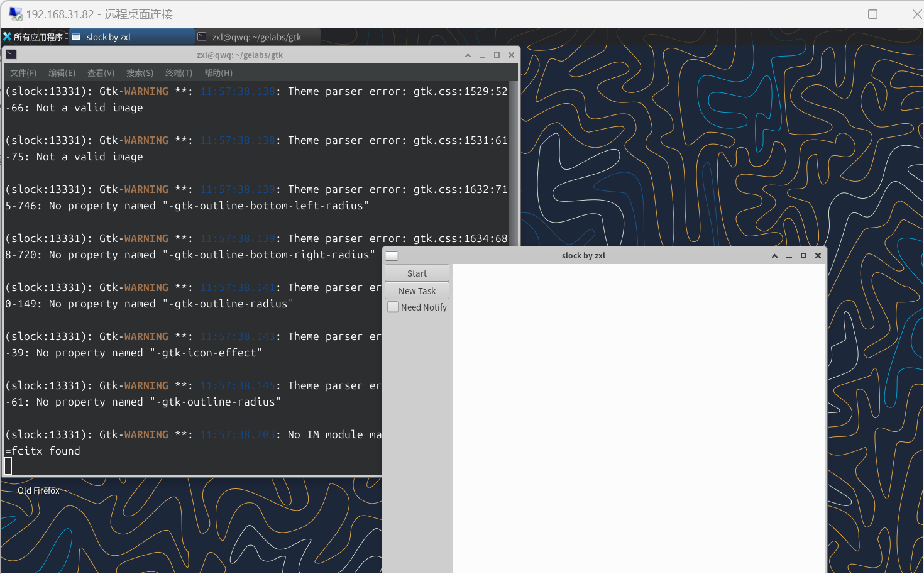This screenshot has height=574, width=924.
Task: Shade the slock window with up-arrow icon
Action: click(774, 256)
